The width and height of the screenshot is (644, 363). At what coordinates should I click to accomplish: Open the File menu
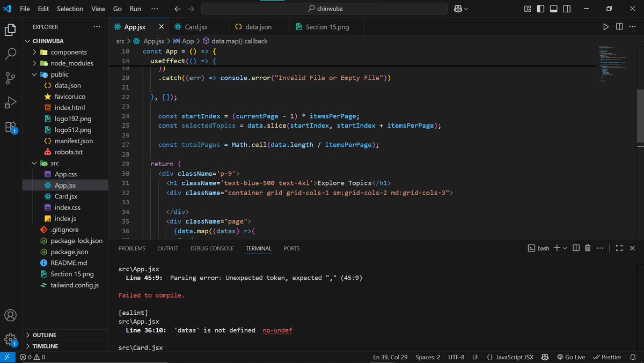[x=25, y=9]
